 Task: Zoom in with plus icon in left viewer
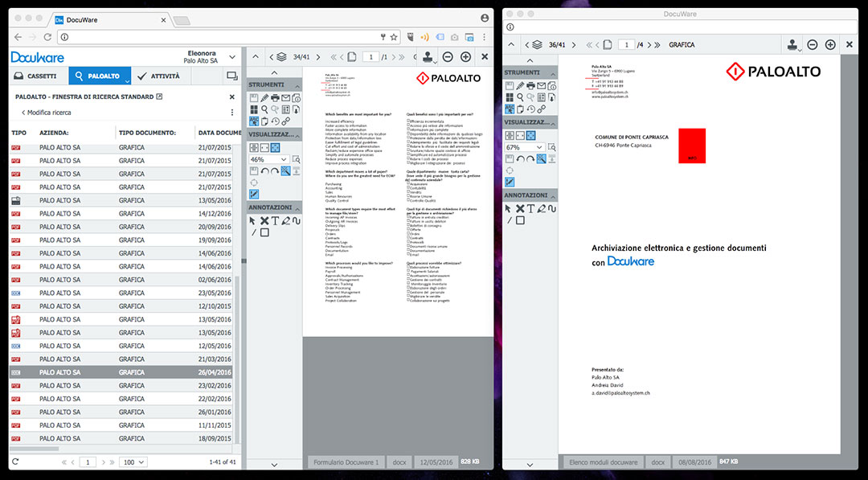(x=465, y=56)
